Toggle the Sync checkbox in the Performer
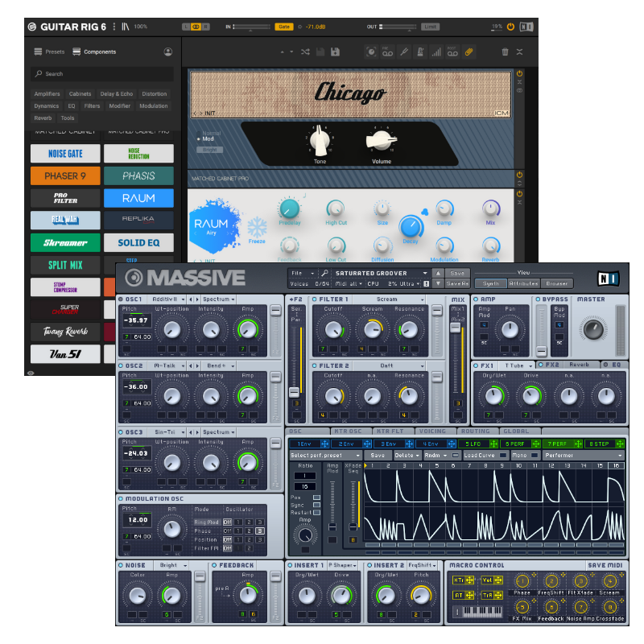Viewport: 644px width, 644px height. (316, 506)
